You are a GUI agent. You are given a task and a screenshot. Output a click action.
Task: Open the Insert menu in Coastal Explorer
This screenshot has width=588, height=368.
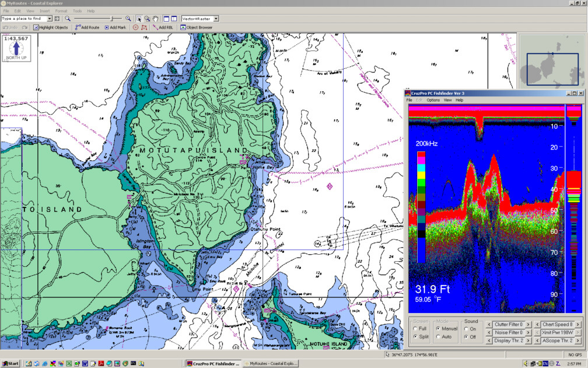click(45, 11)
